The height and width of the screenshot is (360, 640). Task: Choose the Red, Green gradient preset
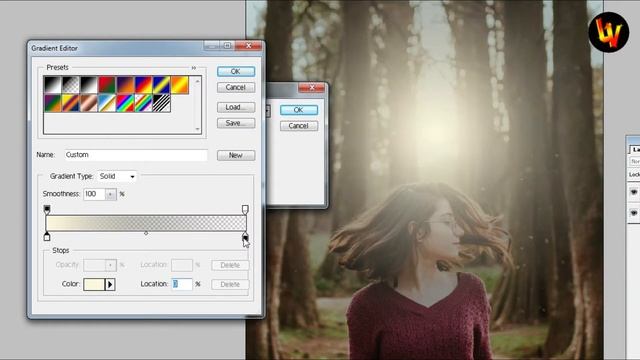point(107,85)
